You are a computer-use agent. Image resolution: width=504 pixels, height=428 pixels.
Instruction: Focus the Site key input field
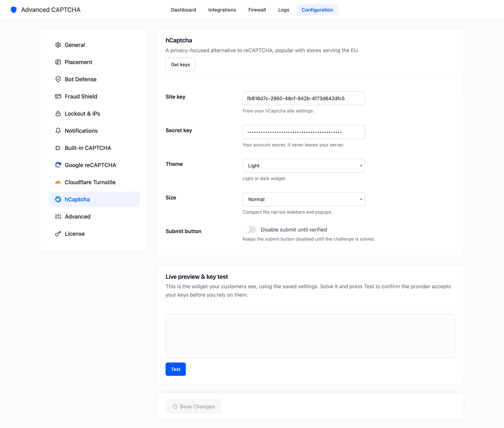(303, 98)
